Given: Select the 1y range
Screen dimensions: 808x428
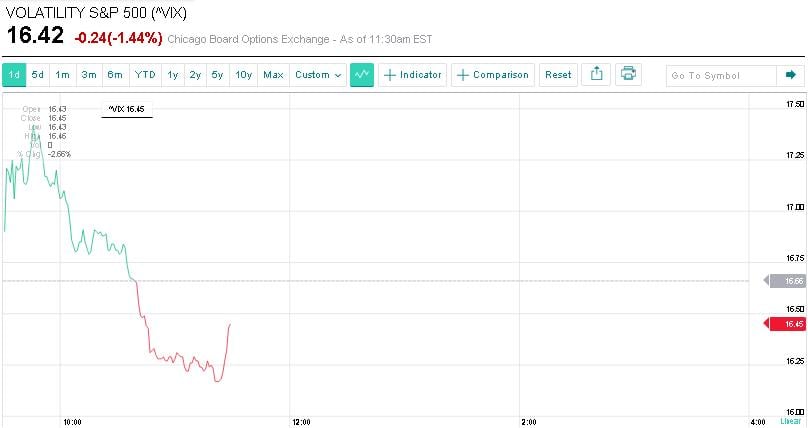Looking at the screenshot, I should pyautogui.click(x=173, y=75).
